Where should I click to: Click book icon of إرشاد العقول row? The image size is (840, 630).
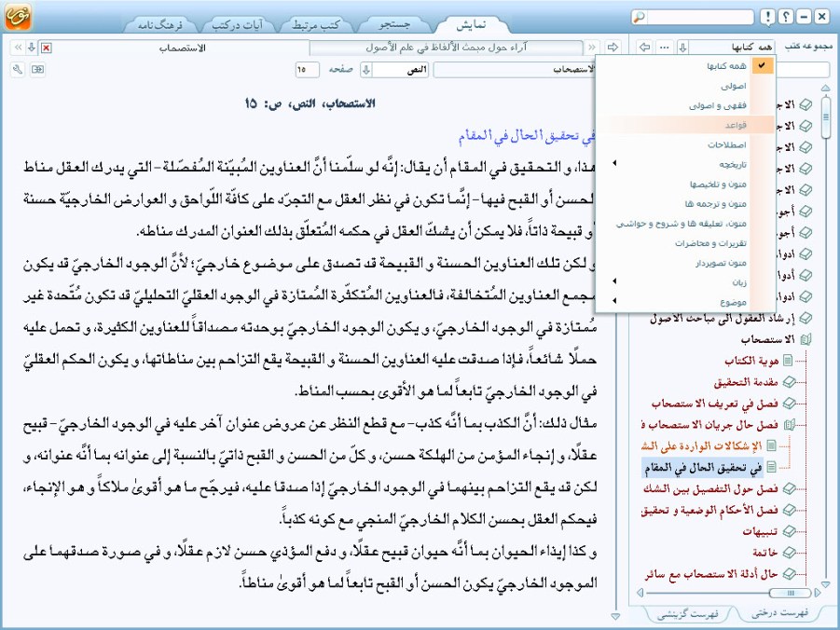(x=806, y=318)
